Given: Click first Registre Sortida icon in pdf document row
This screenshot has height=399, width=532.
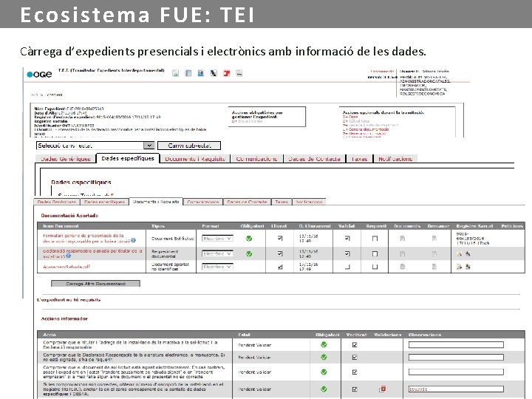Looking at the screenshot, I should pyautogui.click(x=459, y=267).
